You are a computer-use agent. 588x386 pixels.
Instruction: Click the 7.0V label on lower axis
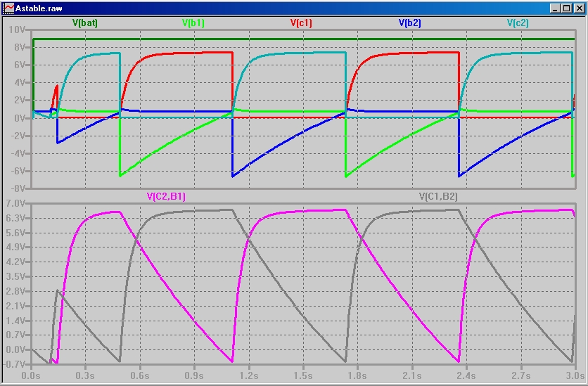click(15, 204)
